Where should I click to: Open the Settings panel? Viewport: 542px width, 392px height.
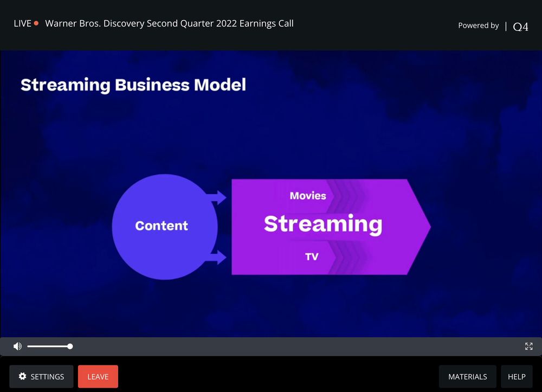click(x=41, y=376)
